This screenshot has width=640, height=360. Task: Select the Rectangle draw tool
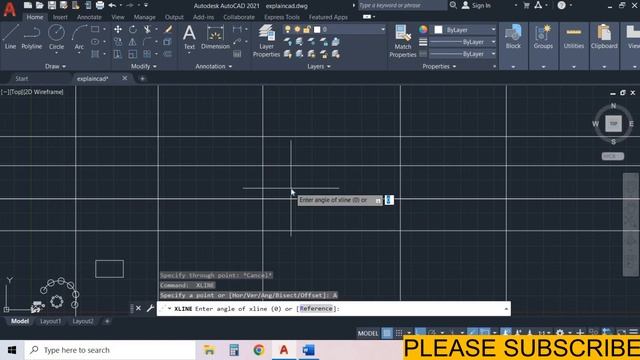95,29
